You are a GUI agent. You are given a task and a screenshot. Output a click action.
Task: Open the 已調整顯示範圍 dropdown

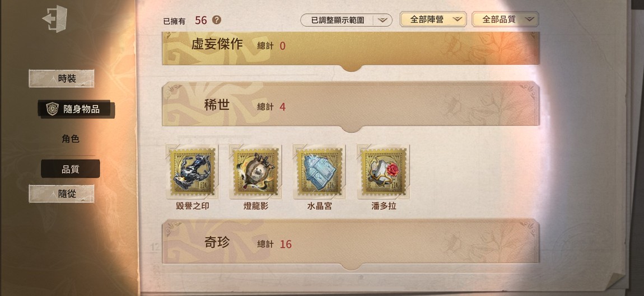point(346,20)
